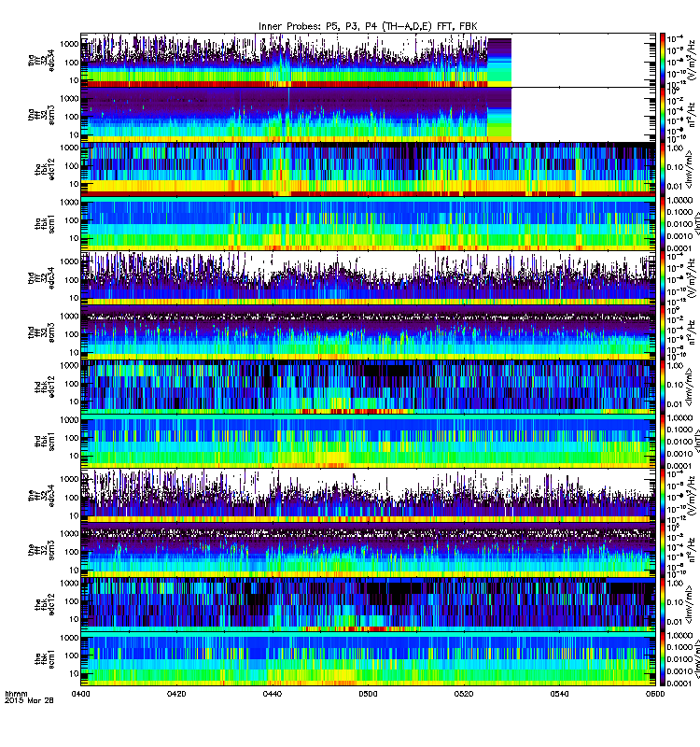Click the thd fbk edc12 spectrogram plot area

point(368,387)
